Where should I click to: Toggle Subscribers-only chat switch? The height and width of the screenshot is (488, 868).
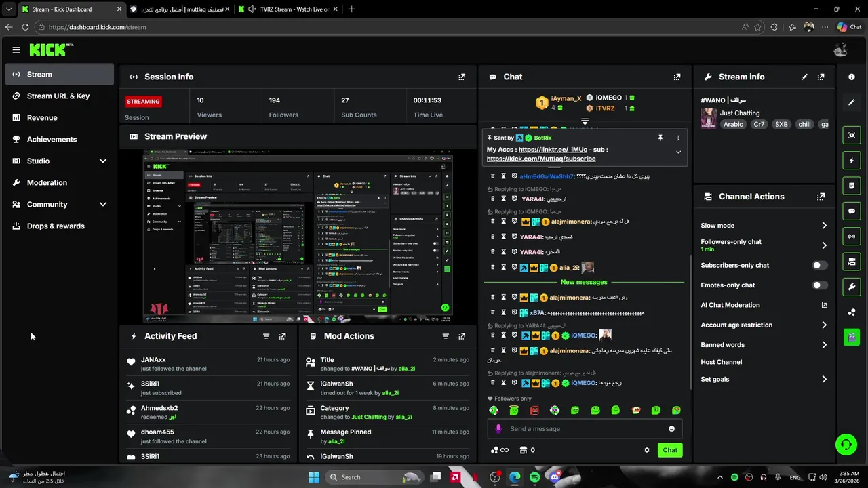[x=820, y=266]
